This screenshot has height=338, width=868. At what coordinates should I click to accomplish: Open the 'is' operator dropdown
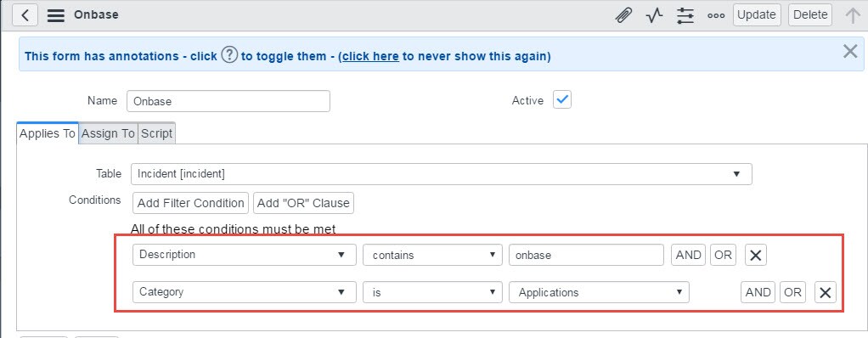[432, 292]
